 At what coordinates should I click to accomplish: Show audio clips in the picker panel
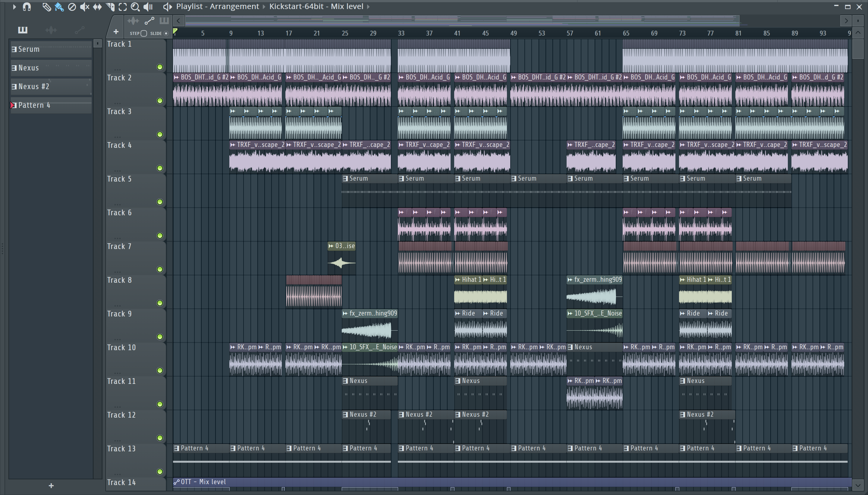pos(51,30)
